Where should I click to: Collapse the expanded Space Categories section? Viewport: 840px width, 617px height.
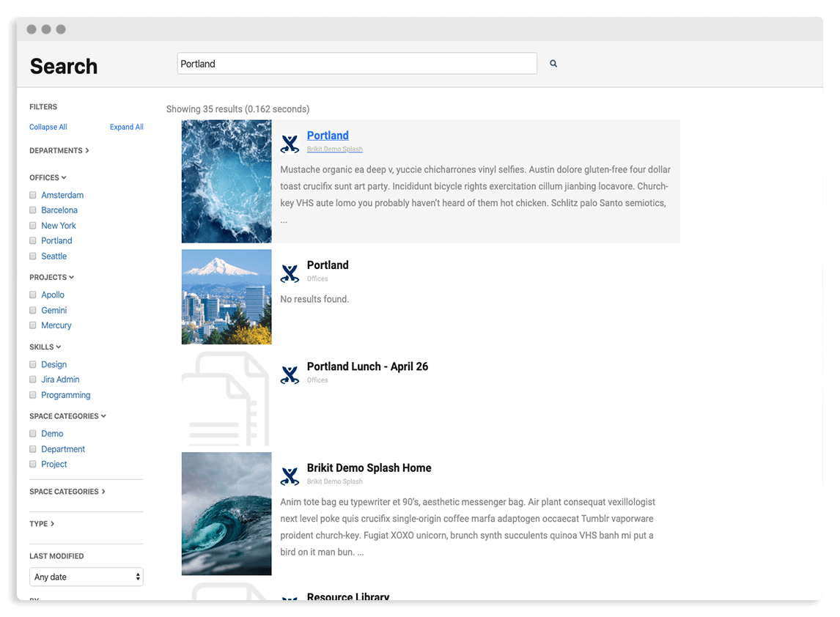click(x=67, y=416)
